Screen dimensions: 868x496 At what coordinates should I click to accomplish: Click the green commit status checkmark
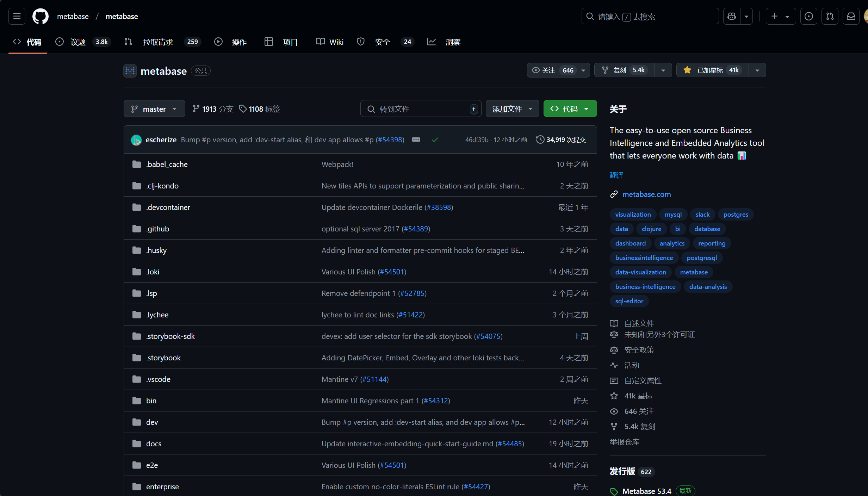[x=435, y=140]
